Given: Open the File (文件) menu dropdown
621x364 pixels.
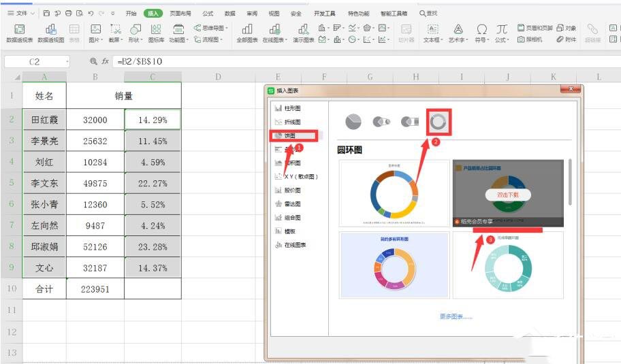Looking at the screenshot, I should click(x=21, y=13).
